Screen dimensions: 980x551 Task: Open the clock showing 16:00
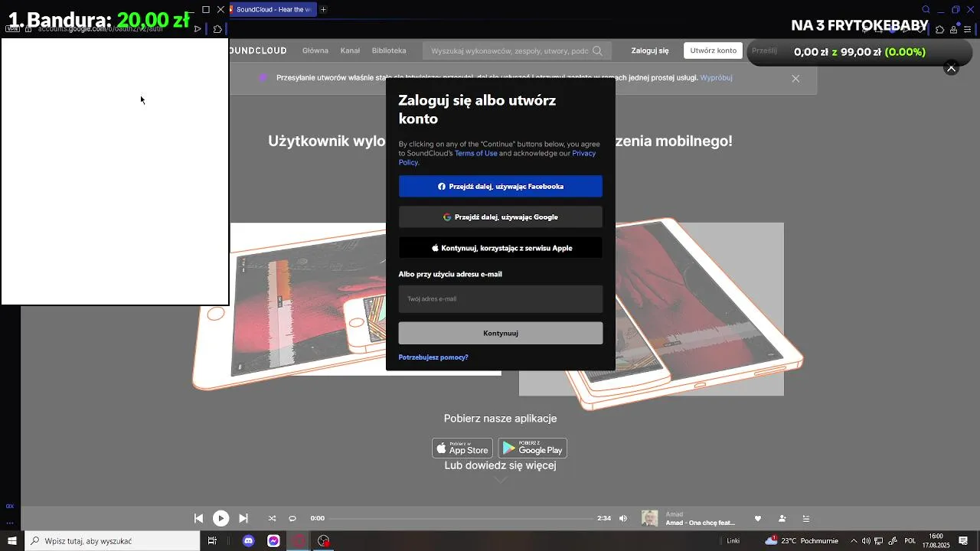point(936,541)
